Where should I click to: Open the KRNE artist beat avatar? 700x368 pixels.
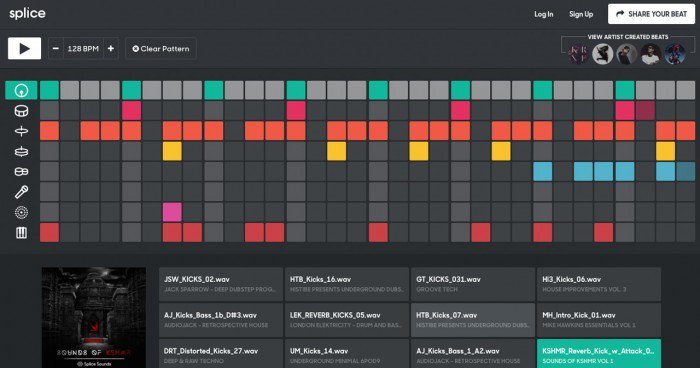(578, 54)
